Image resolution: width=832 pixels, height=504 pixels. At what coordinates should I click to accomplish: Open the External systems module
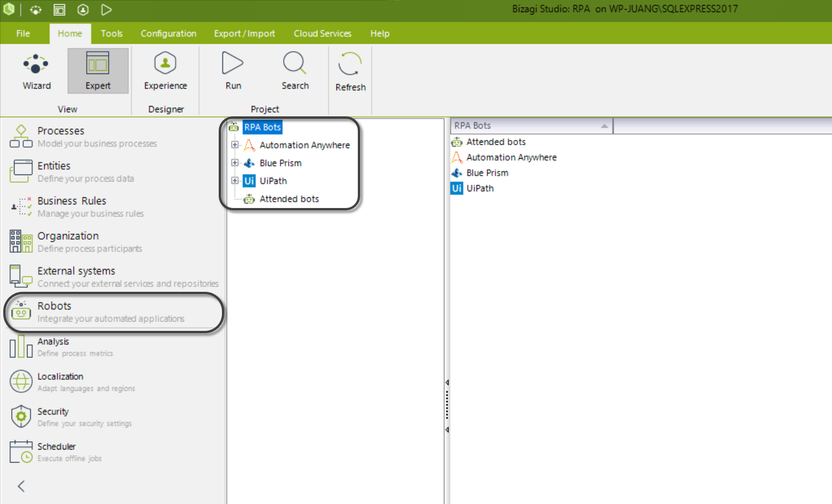point(114,277)
